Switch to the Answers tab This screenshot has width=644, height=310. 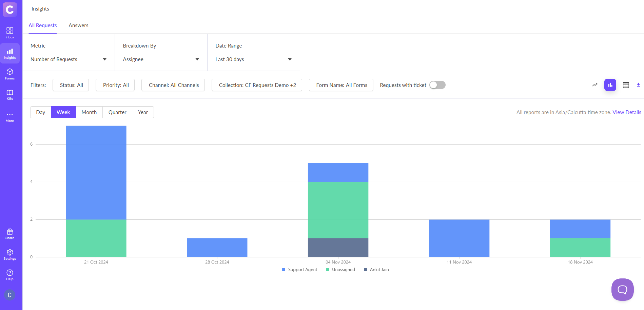(x=78, y=25)
